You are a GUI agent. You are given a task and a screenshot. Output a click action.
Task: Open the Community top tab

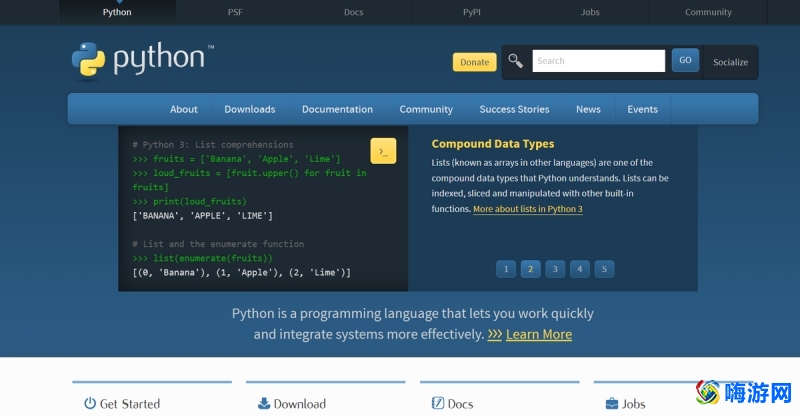tap(708, 12)
